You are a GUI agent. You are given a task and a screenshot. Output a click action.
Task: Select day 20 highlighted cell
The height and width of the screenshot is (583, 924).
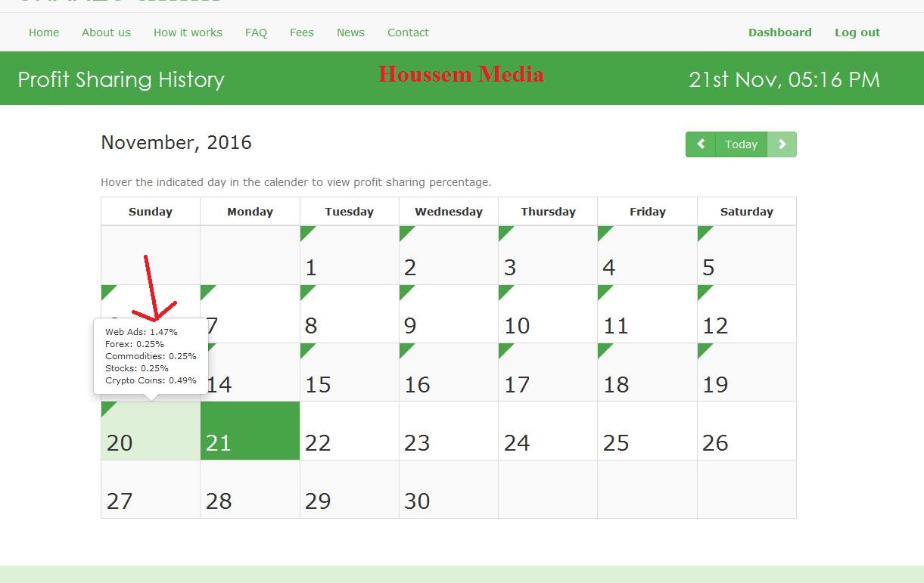(x=151, y=431)
